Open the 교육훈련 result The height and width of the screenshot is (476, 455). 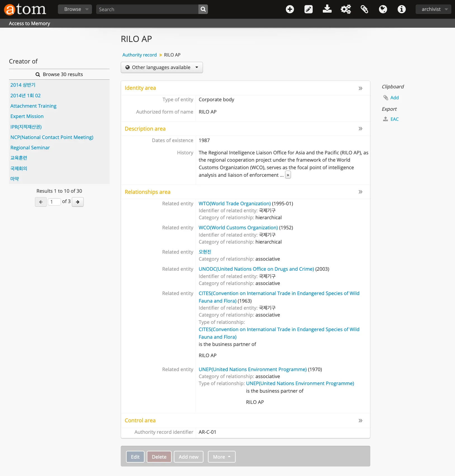click(x=19, y=158)
